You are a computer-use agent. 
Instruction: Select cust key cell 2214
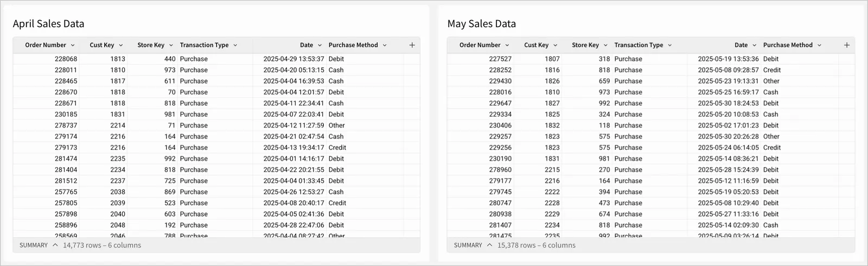point(118,125)
